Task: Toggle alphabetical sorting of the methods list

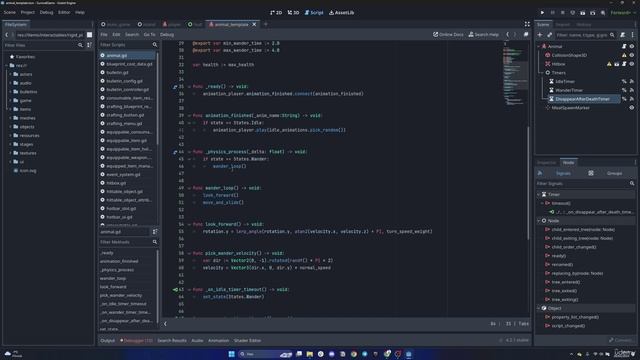Action: tap(155, 232)
